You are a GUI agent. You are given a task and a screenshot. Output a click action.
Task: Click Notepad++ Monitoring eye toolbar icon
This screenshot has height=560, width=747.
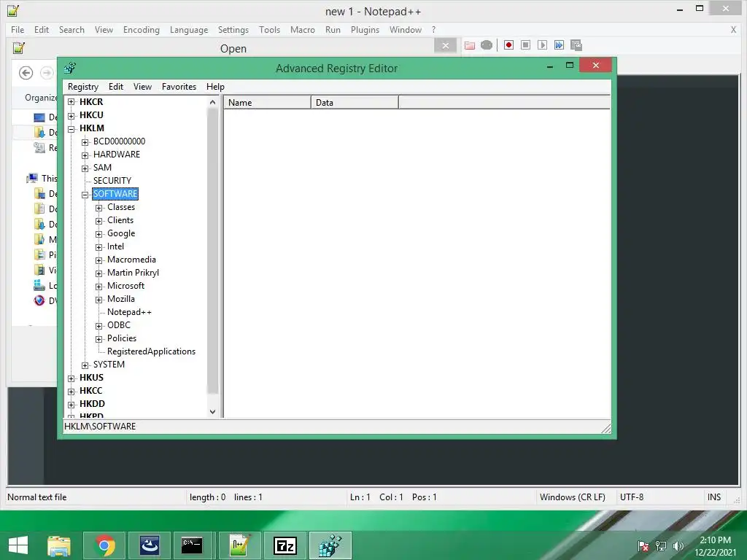point(487,45)
